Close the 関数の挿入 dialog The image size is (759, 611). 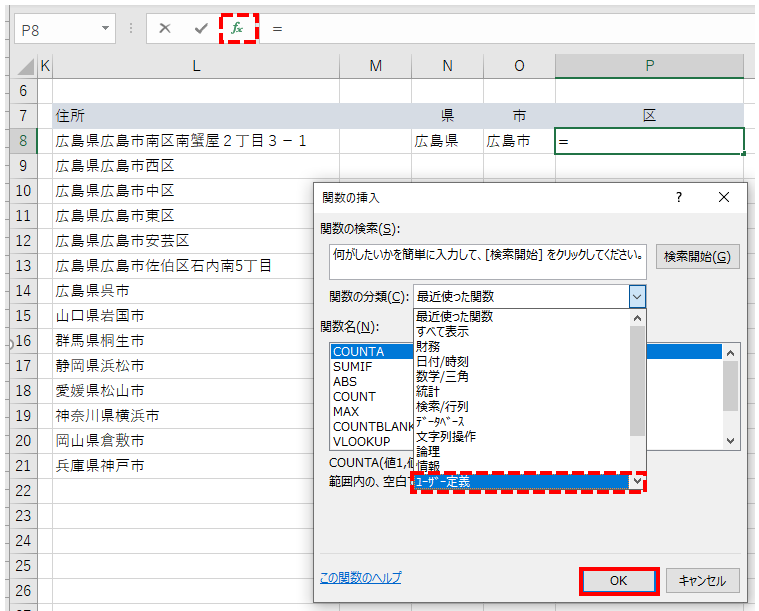click(x=724, y=198)
